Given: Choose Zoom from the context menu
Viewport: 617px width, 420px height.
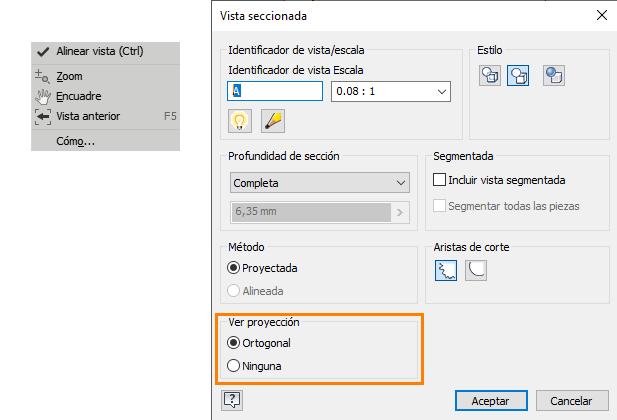Looking at the screenshot, I should pyautogui.click(x=69, y=75).
